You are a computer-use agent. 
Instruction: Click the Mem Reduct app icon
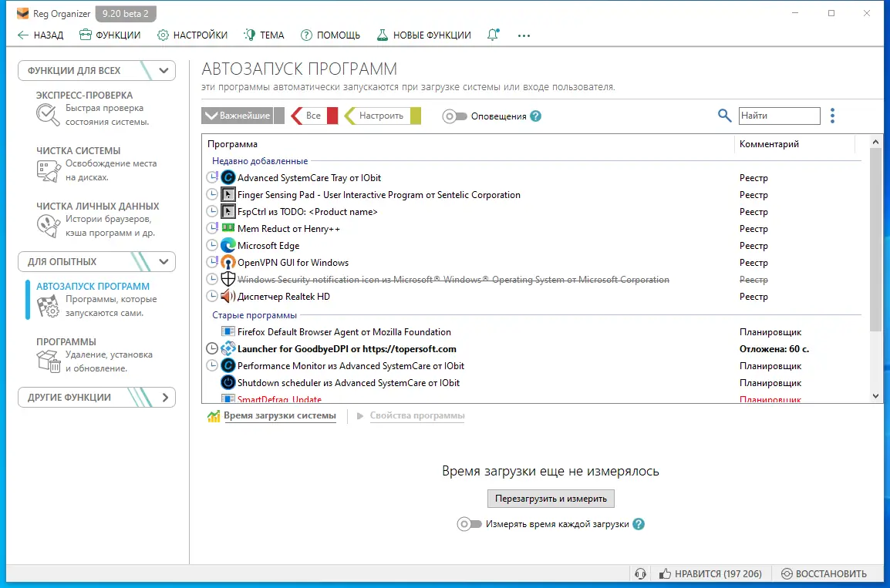point(228,228)
